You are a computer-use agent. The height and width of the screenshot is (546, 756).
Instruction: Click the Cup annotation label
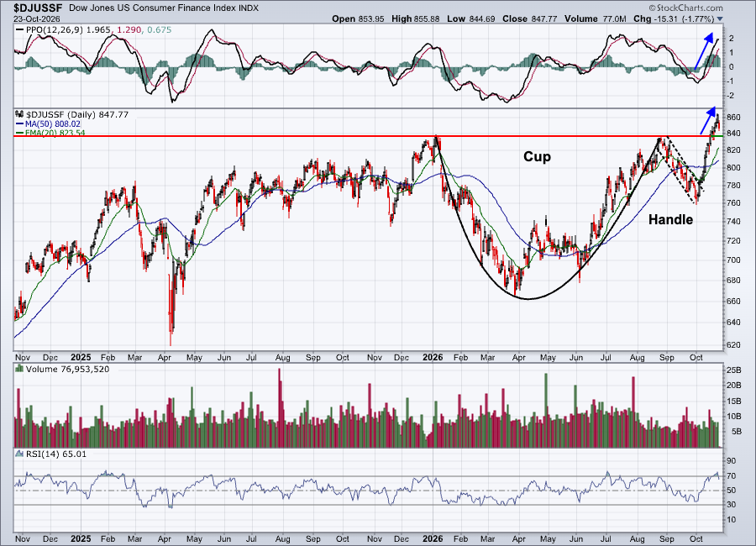click(537, 157)
